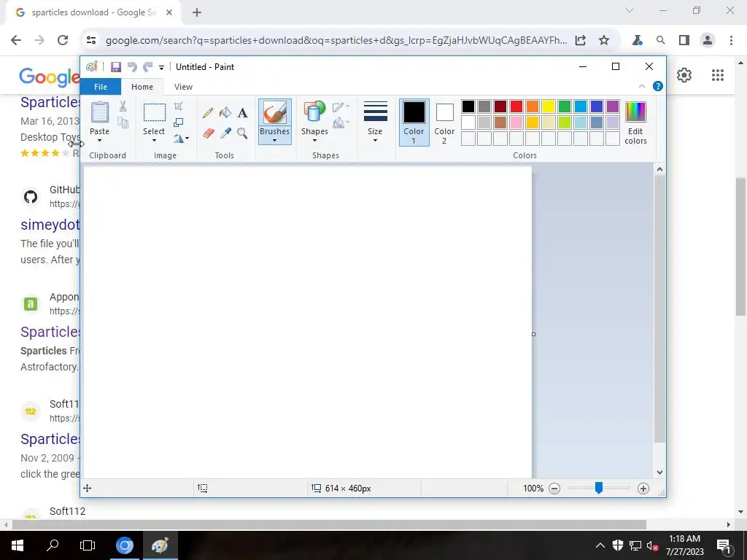Activate Color 2 background selector

point(444,124)
